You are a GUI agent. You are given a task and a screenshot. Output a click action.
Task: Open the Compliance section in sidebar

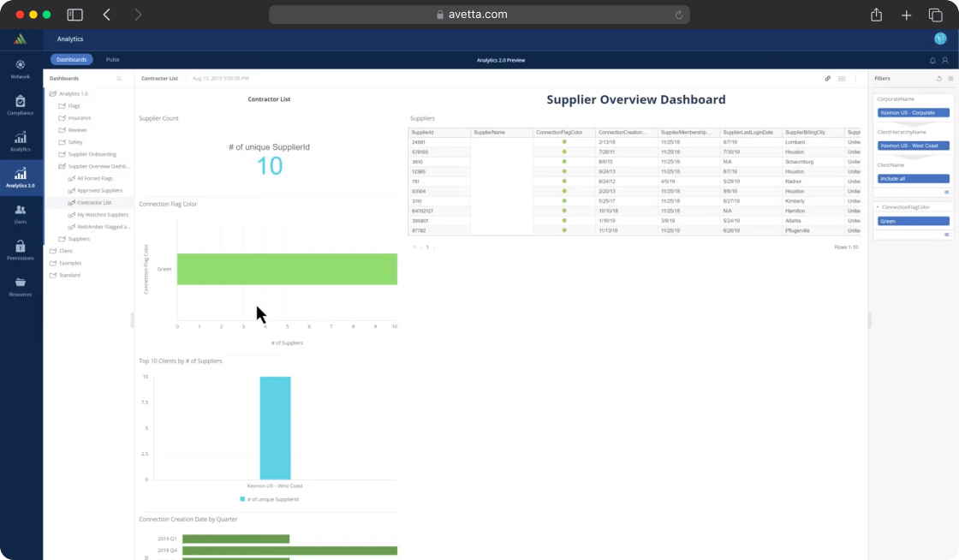pyautogui.click(x=21, y=105)
